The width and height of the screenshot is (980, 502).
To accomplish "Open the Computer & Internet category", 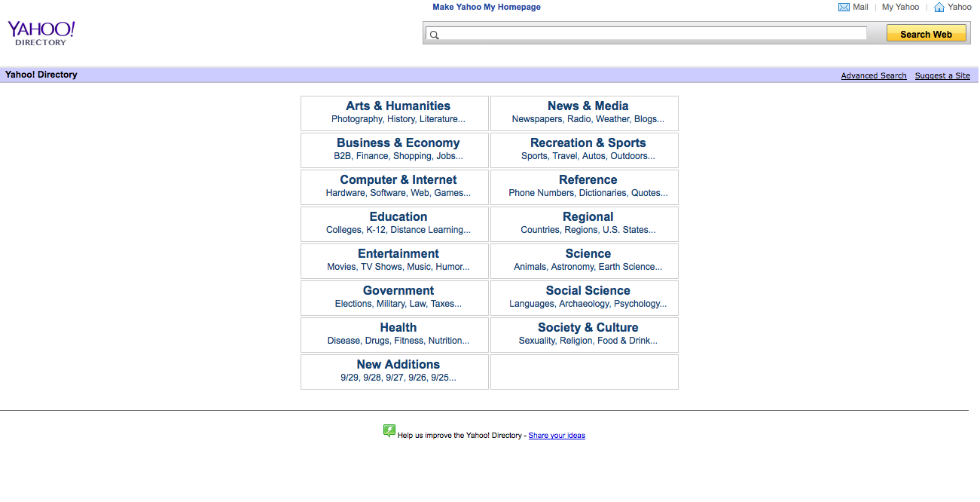I will pos(398,179).
